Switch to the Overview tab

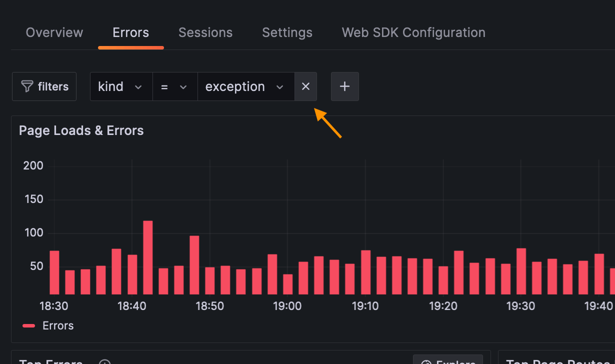click(54, 32)
